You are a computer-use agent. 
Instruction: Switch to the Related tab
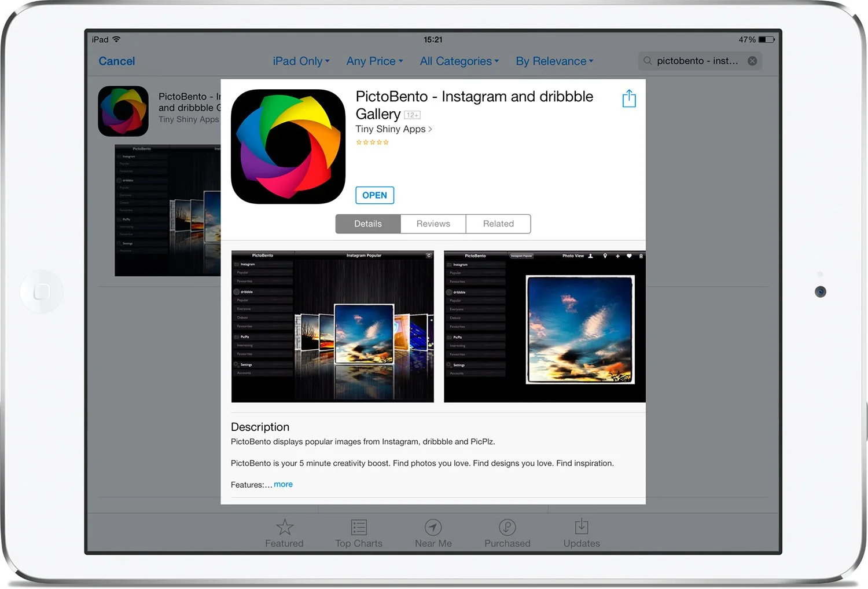(498, 224)
